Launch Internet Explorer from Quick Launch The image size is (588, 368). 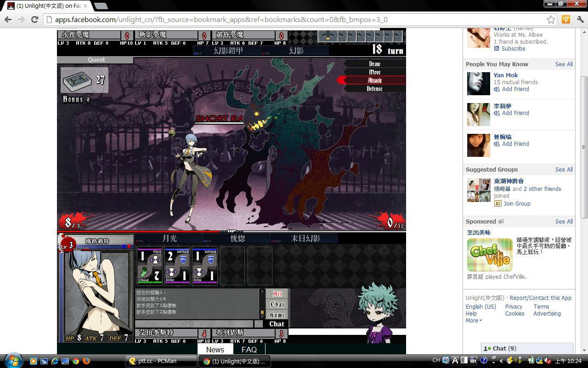(55, 361)
